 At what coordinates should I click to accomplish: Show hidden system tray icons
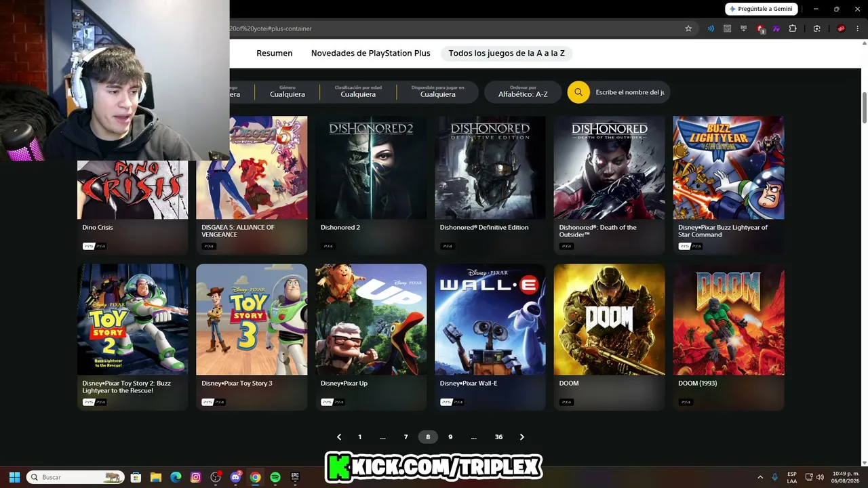tap(760, 477)
